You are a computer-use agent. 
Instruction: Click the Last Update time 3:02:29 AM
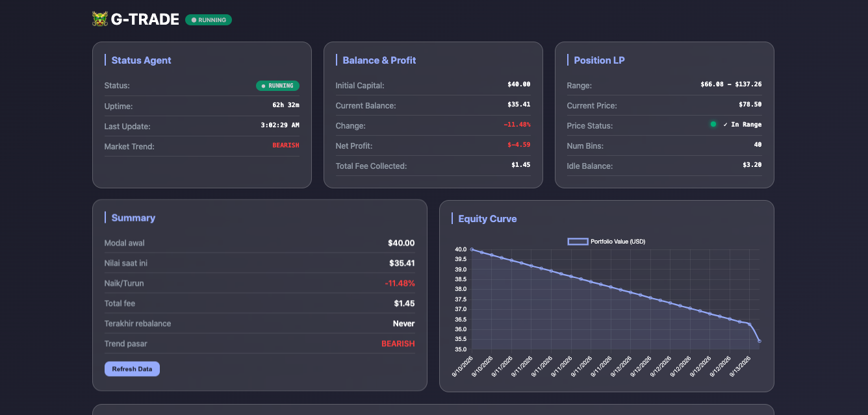click(x=280, y=126)
